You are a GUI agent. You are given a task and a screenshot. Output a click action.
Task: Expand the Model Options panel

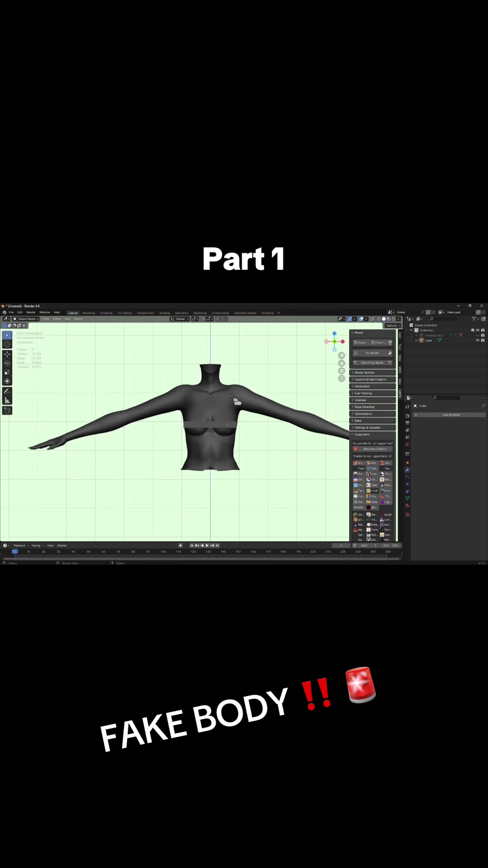click(x=373, y=373)
